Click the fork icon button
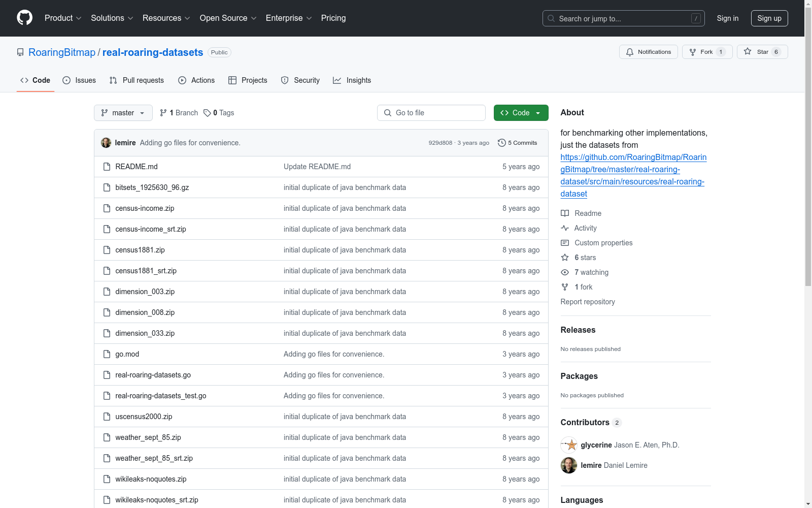 (x=693, y=52)
